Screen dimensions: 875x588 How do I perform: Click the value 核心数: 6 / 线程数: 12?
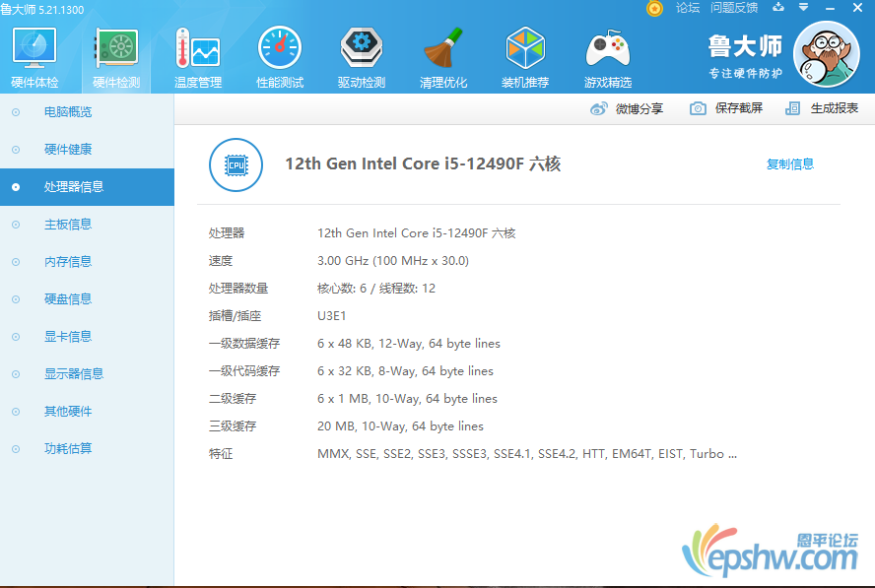pyautogui.click(x=376, y=289)
